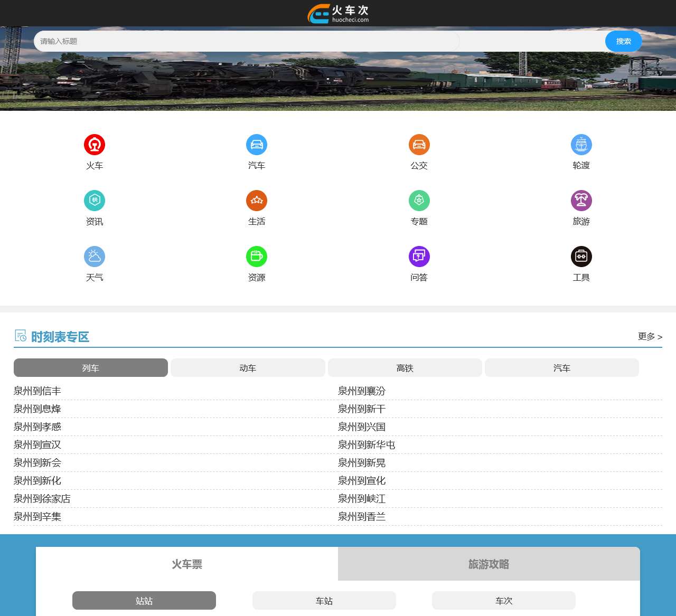Click the teal news (资讯) icon
This screenshot has width=676, height=616.
95,201
